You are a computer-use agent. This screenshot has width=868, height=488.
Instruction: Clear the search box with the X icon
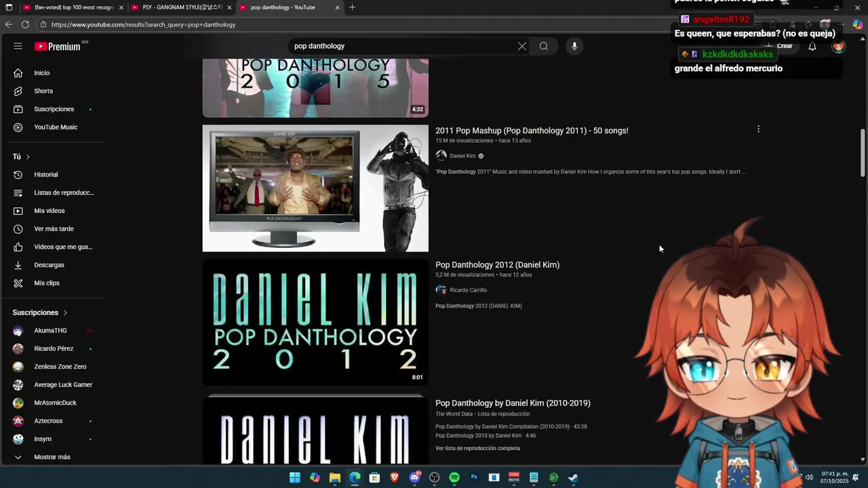tap(521, 46)
